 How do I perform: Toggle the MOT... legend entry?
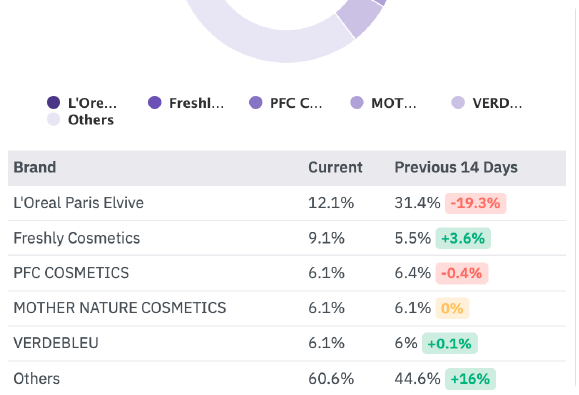383,103
